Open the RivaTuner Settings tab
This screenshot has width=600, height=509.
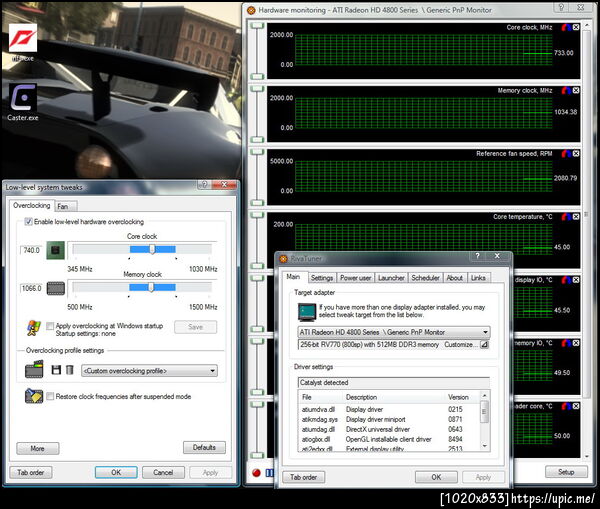coord(322,278)
